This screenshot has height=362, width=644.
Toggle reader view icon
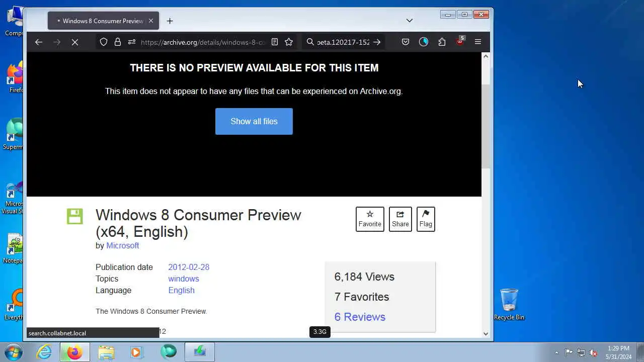[275, 42]
